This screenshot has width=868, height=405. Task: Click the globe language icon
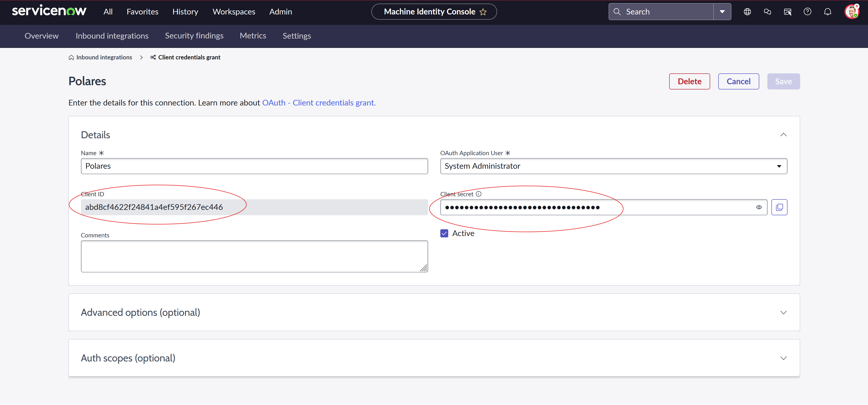(x=747, y=12)
